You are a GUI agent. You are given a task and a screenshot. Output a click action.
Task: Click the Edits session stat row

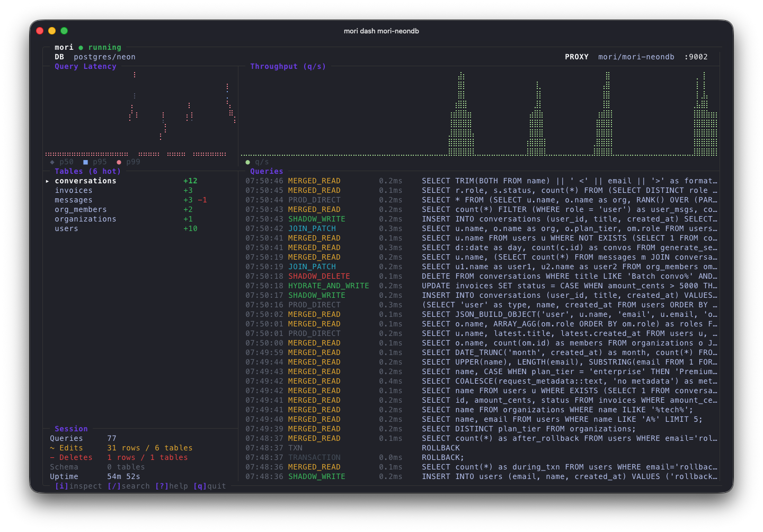click(121, 448)
